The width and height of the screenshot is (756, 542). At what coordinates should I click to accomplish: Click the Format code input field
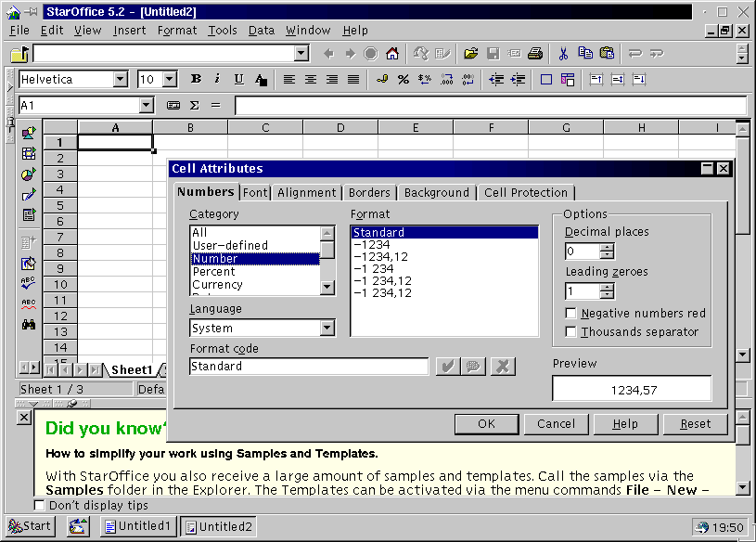(309, 367)
